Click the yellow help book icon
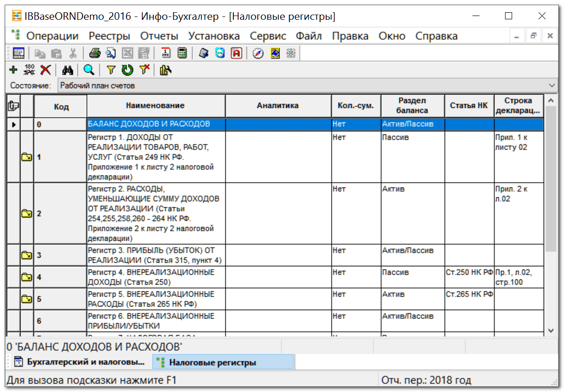Screen dimensions: 564x392 [x=275, y=53]
